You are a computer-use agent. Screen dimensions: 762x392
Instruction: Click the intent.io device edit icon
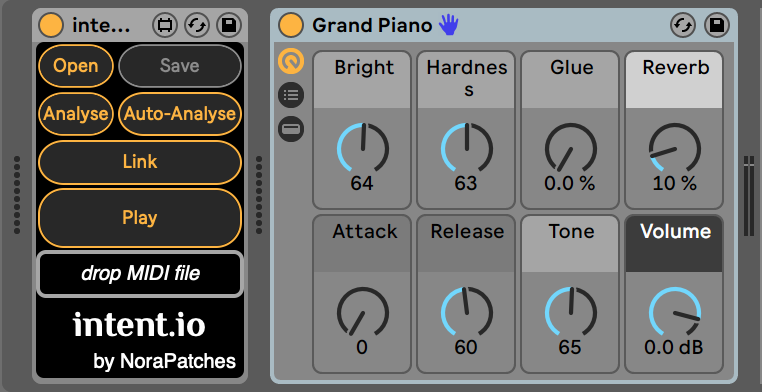[165, 25]
